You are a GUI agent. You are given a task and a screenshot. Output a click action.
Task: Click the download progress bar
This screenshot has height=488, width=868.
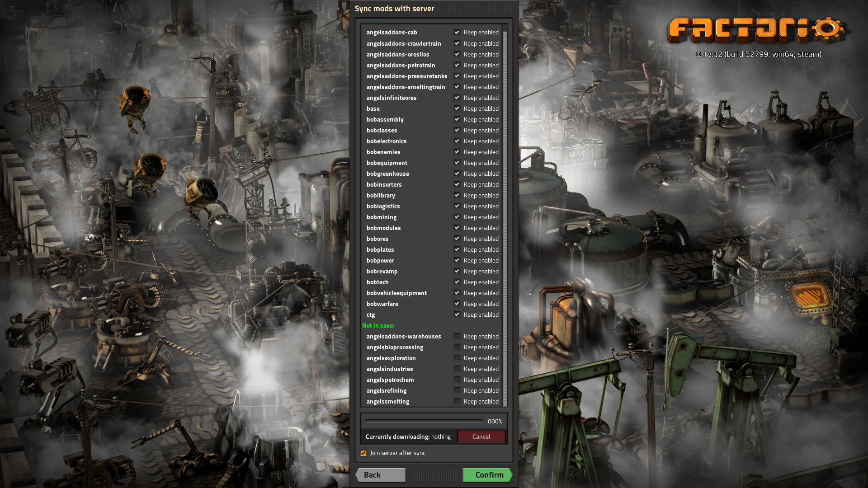424,421
